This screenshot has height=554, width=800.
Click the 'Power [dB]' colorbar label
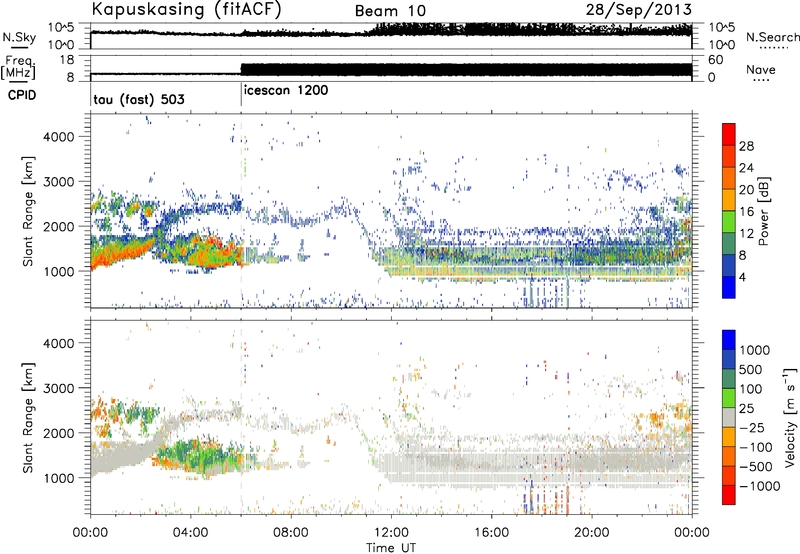click(763, 211)
